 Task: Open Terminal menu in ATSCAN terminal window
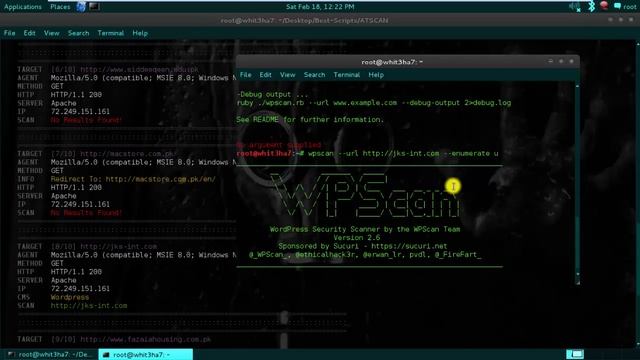click(x=111, y=33)
